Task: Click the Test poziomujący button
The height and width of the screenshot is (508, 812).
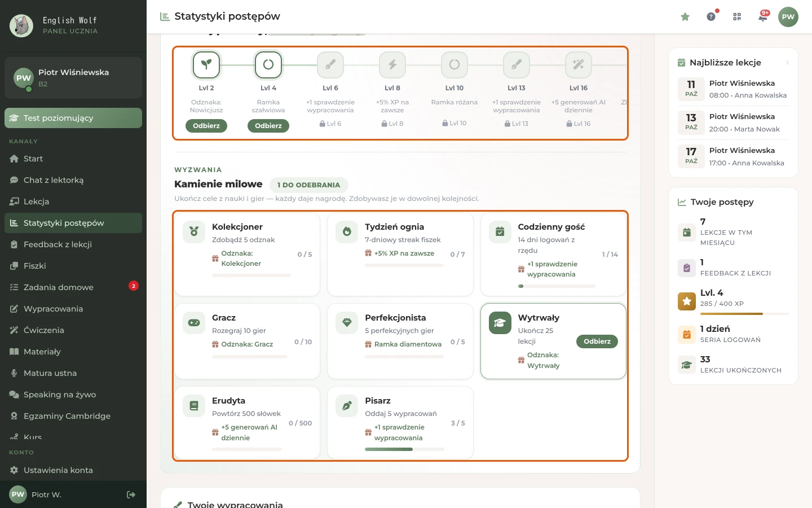Action: click(x=73, y=118)
